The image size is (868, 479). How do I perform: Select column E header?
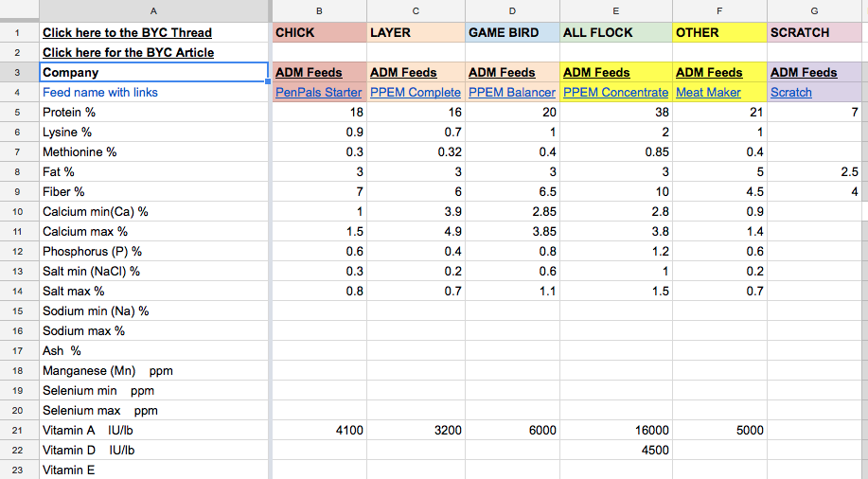click(615, 9)
